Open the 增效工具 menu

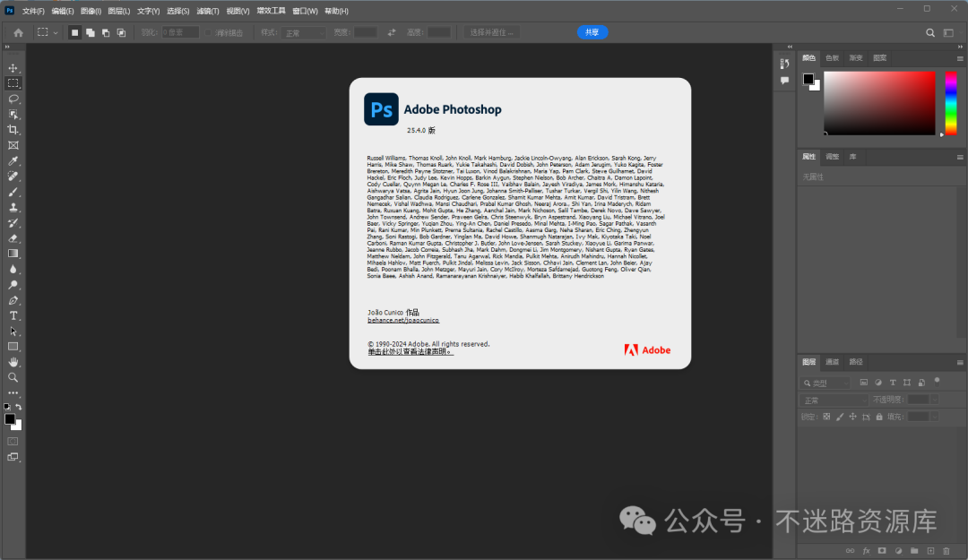pyautogui.click(x=271, y=11)
